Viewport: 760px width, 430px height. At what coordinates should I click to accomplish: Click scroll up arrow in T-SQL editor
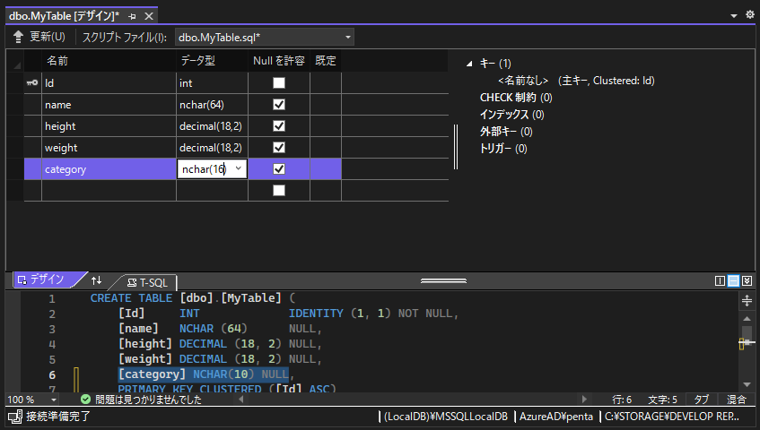[747, 319]
